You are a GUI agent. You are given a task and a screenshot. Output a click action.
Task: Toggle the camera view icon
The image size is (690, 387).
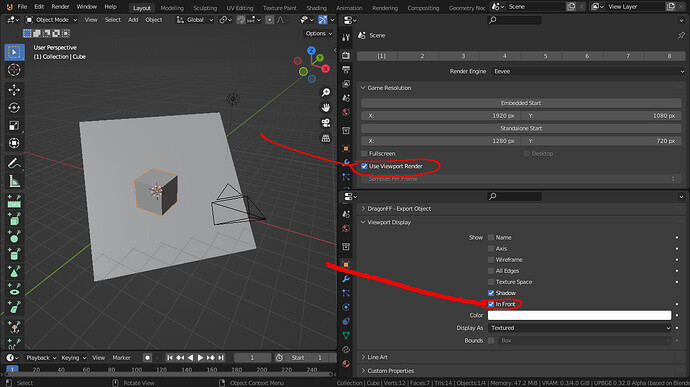point(326,123)
